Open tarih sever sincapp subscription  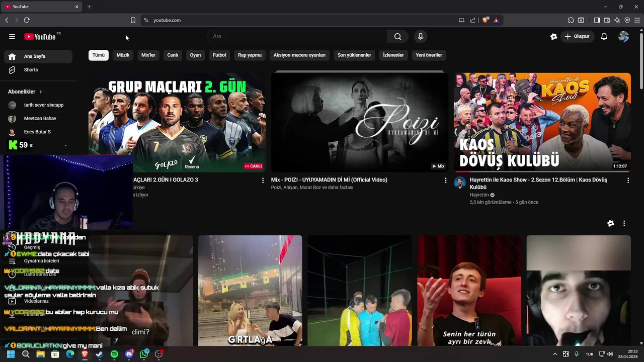[x=38, y=105]
